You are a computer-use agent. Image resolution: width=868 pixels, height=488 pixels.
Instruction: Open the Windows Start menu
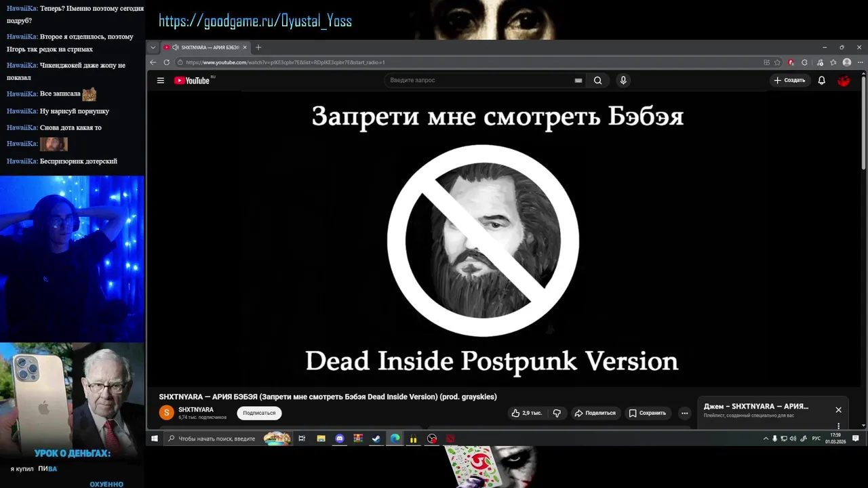(x=155, y=439)
